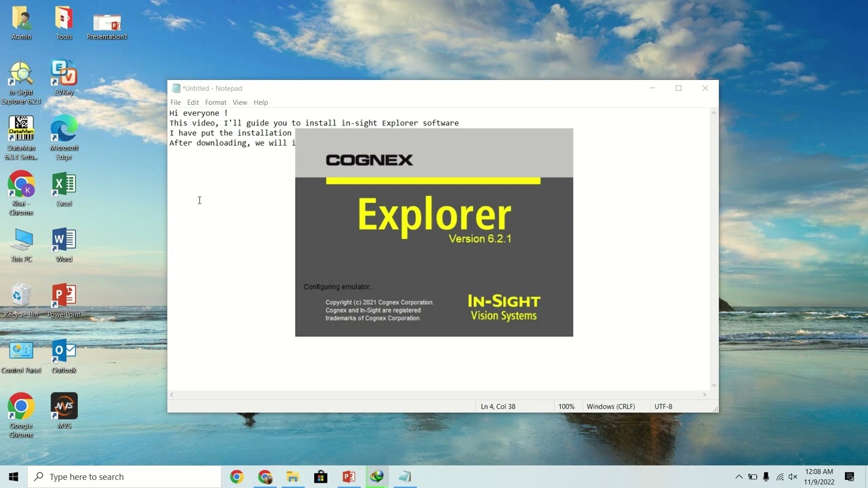Click the first Chrome icon in taskbar
868x488 pixels.
(x=237, y=476)
